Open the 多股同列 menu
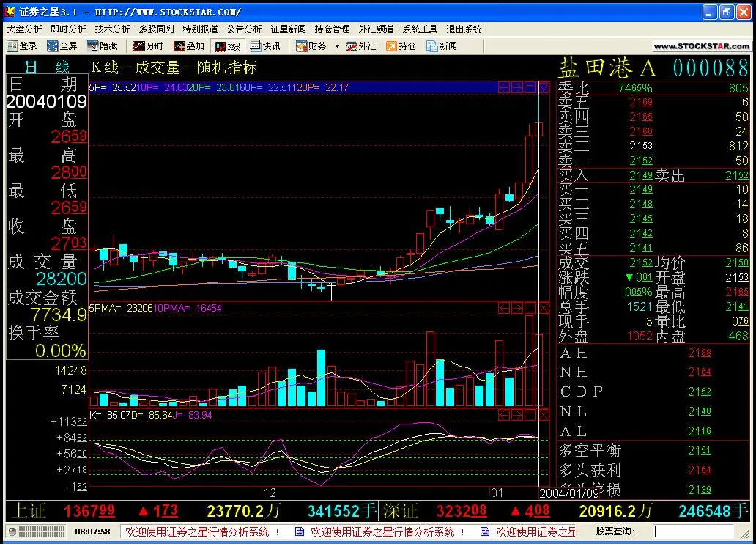This screenshot has width=756, height=544. pos(157,29)
